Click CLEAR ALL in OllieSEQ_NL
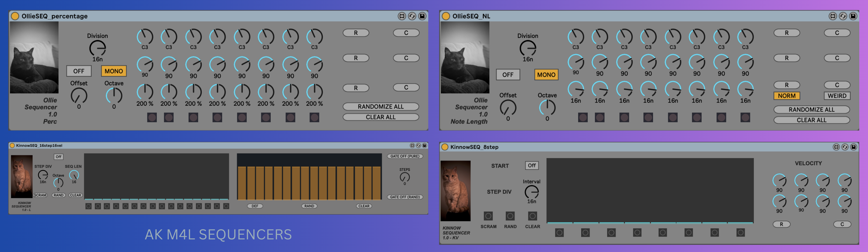Image resolution: width=868 pixels, height=252 pixels. point(811,120)
